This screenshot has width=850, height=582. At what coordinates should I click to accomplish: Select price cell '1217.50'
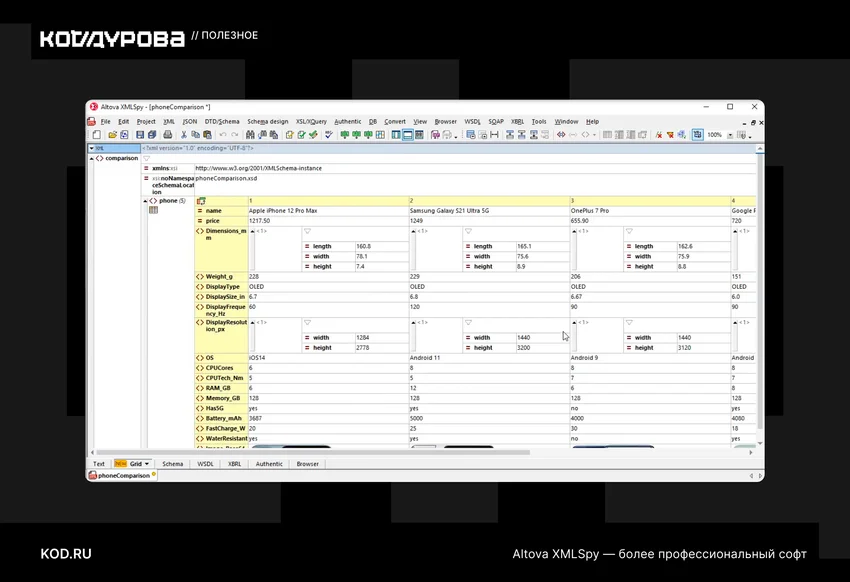(x=329, y=221)
